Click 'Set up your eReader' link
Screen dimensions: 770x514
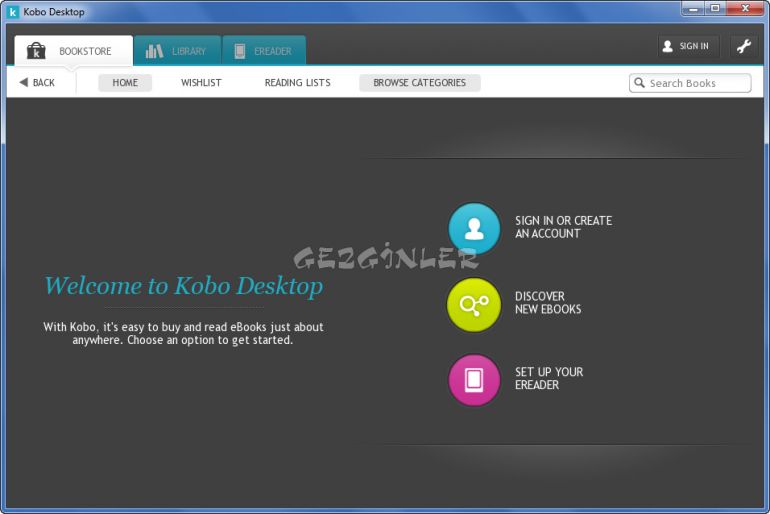coord(549,379)
